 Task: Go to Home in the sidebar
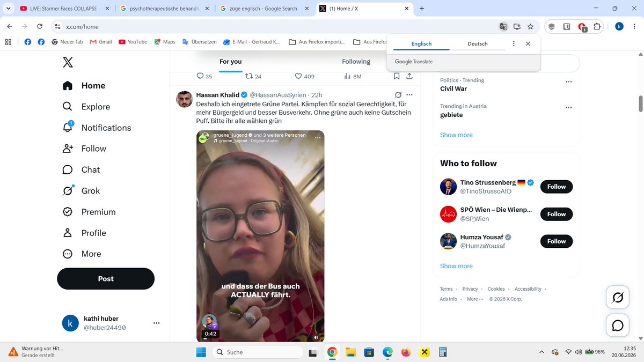[84, 86]
